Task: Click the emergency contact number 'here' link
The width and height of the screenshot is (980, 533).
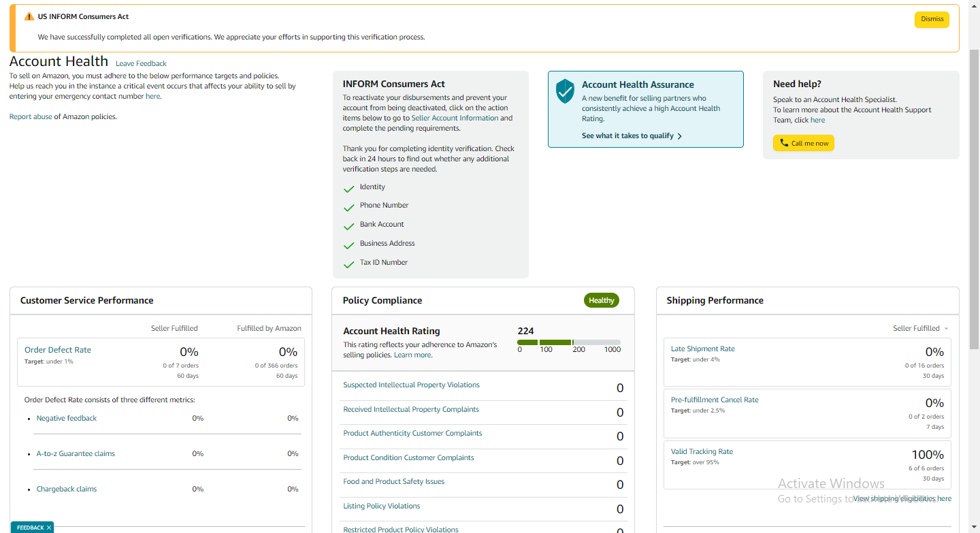Action: (x=152, y=96)
